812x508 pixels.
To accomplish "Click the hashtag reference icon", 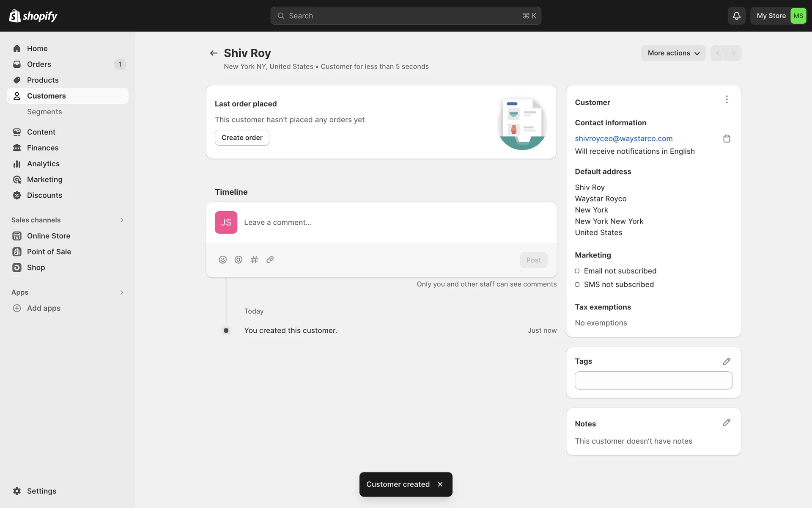I will click(254, 260).
